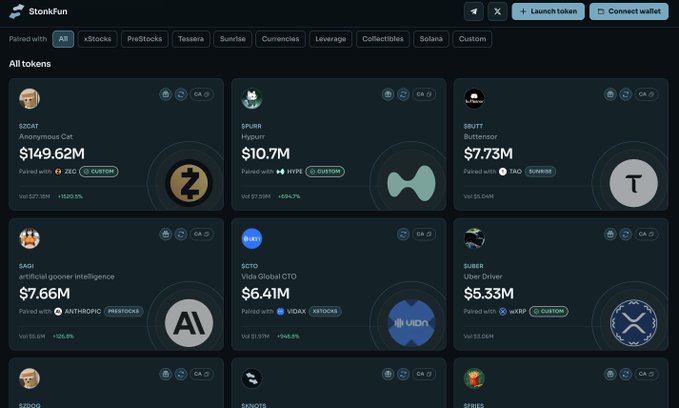Click the swap icon on $BUTT card

(626, 94)
